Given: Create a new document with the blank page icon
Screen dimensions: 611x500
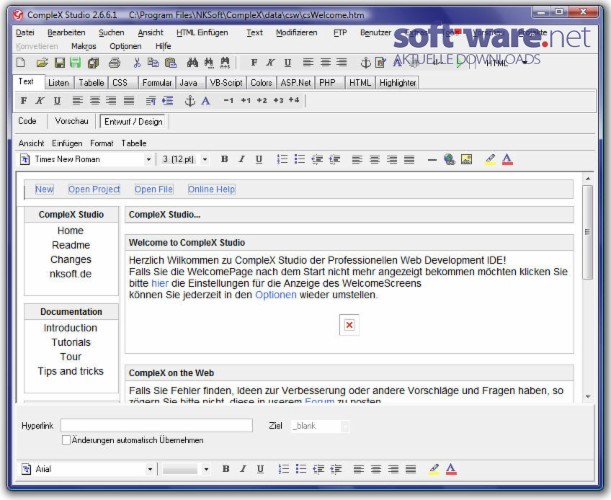Looking at the screenshot, I should tap(21, 62).
